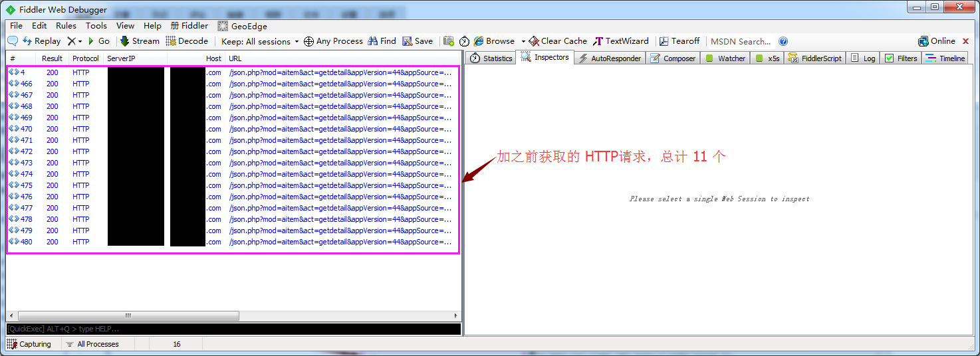Viewport: 980px width, 356px height.
Task: Select session 476 row
Action: (233, 197)
